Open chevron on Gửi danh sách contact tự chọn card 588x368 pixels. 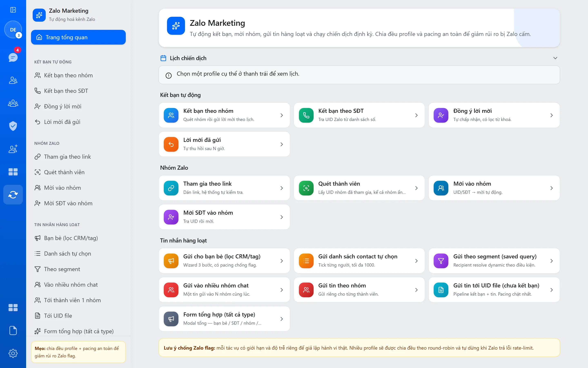click(x=416, y=261)
